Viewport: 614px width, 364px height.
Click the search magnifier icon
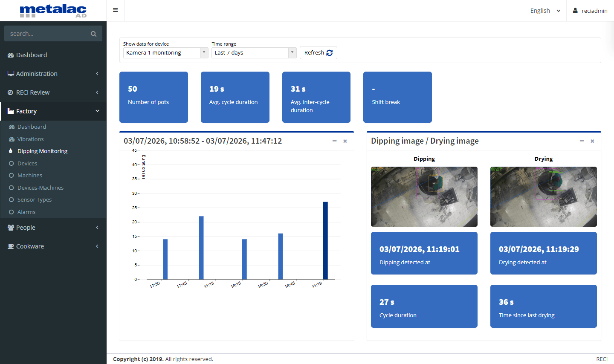(93, 34)
